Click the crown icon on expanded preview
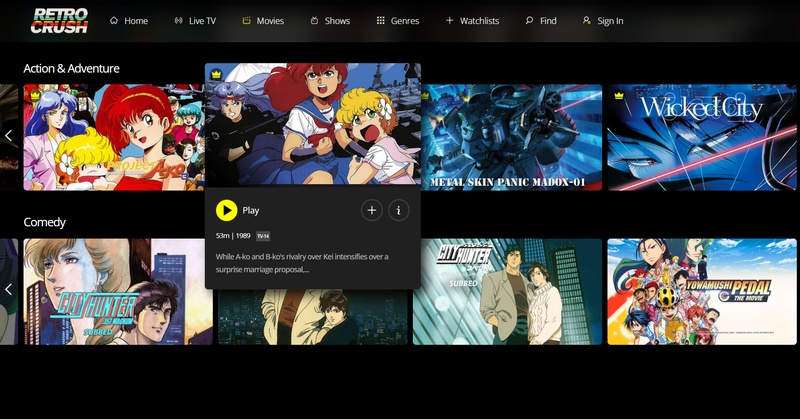This screenshot has height=419, width=800. pyautogui.click(x=217, y=75)
